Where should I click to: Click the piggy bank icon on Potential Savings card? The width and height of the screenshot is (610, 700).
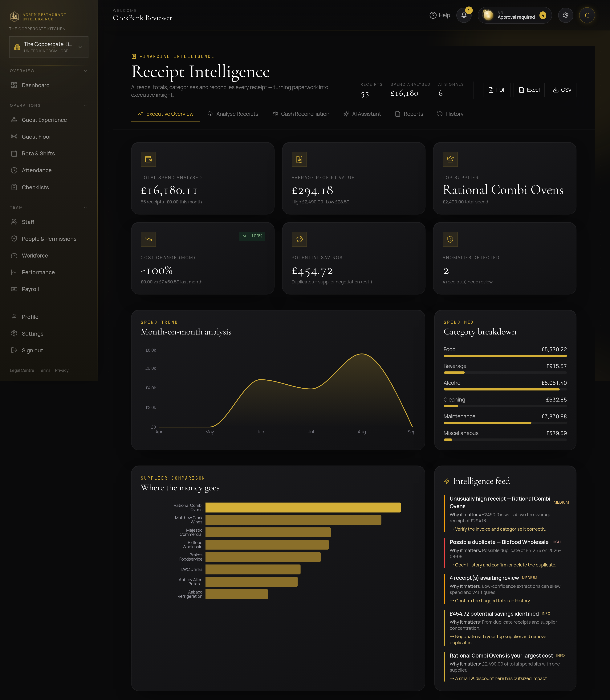pos(299,239)
